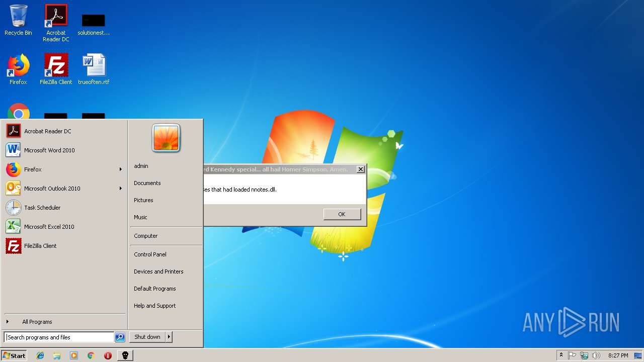Select the solutionest desktop file

(94, 24)
